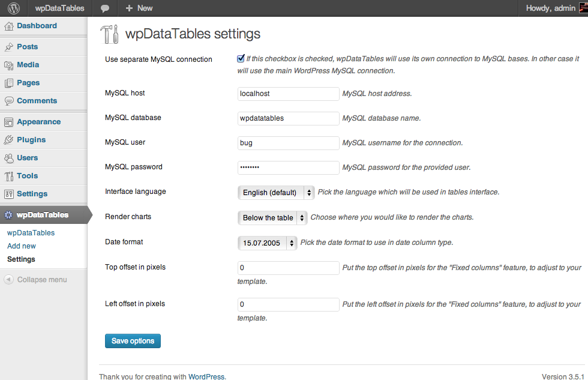Open the main Settings menu label
This screenshot has height=380, width=588.
(x=32, y=194)
